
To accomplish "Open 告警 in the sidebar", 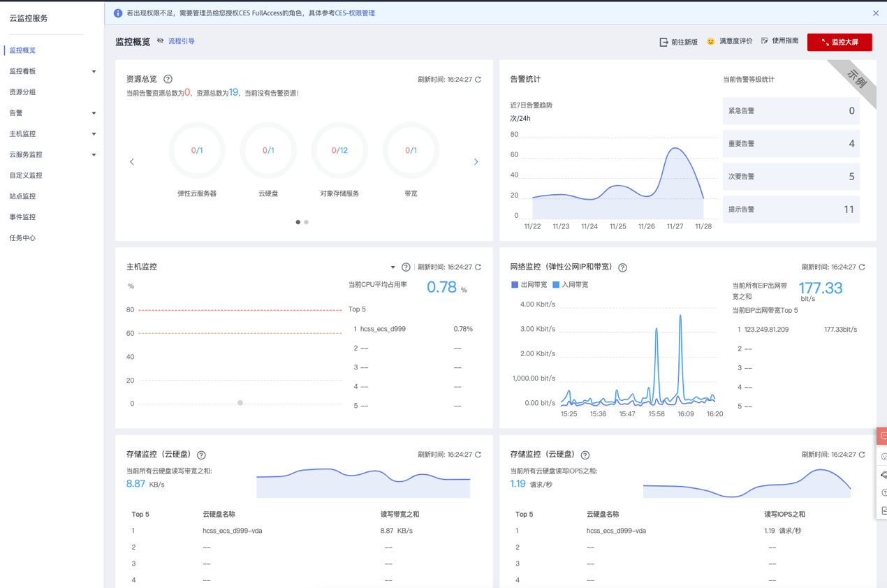I will coord(16,113).
